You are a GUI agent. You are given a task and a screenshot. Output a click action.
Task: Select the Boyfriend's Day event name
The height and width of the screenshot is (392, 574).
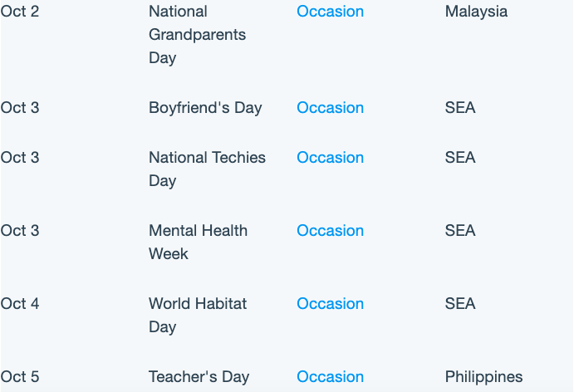pyautogui.click(x=205, y=108)
